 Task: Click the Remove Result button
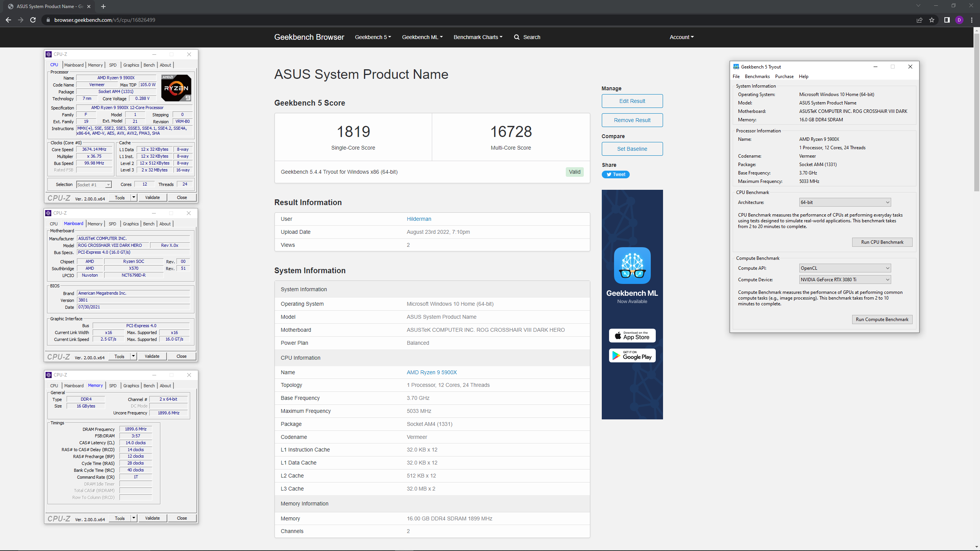(632, 120)
